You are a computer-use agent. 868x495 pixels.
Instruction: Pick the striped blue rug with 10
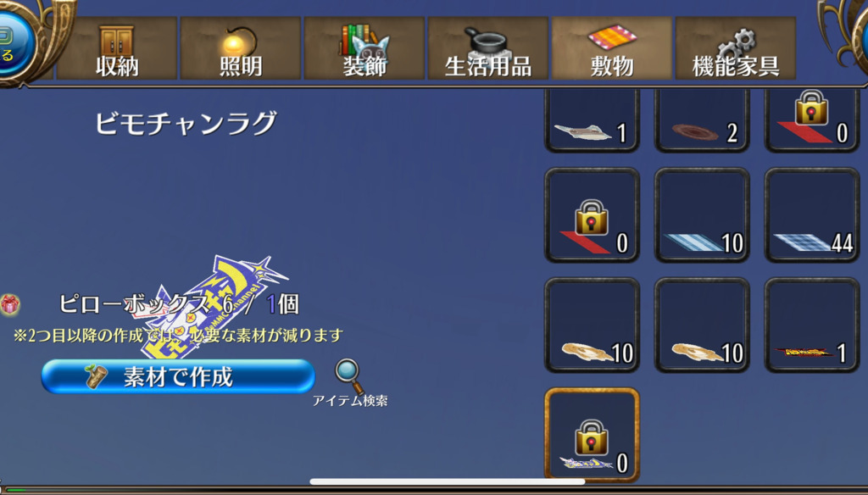tap(702, 214)
